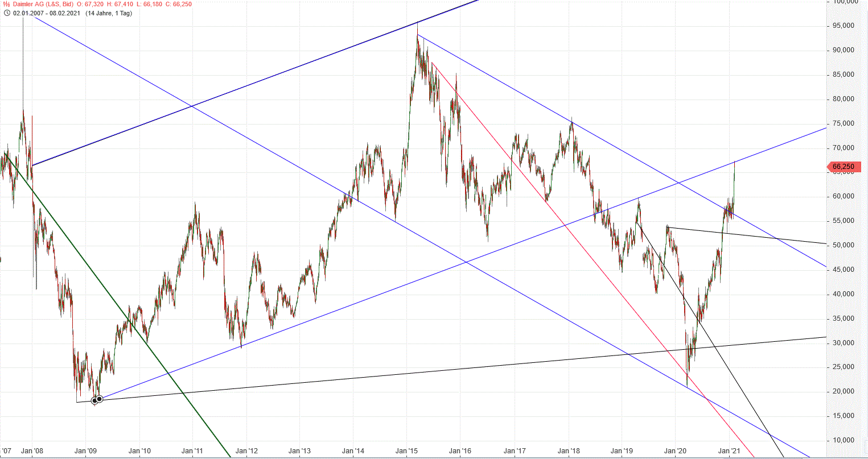This screenshot has height=459, width=868.
Task: Select the Jan '15 label on the time axis
Action: 408,450
